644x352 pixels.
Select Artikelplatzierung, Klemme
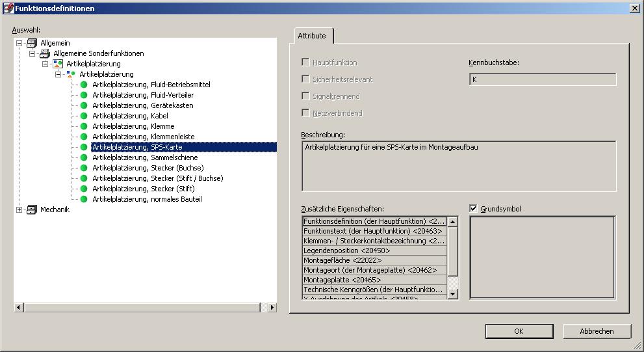click(x=133, y=126)
